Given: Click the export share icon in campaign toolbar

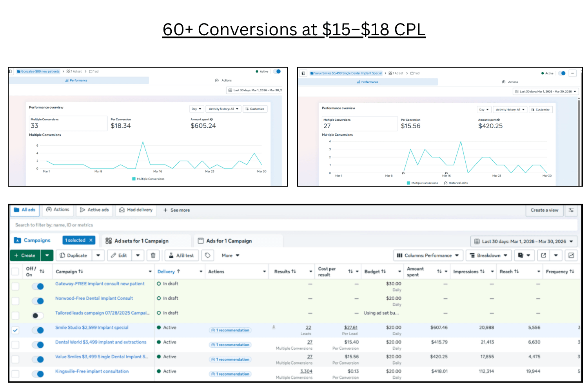Looking at the screenshot, I should 543,256.
